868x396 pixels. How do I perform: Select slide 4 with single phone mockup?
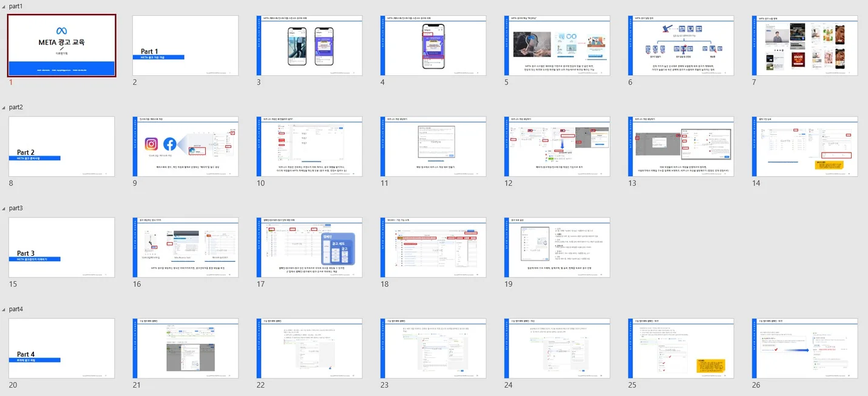[x=433, y=46]
